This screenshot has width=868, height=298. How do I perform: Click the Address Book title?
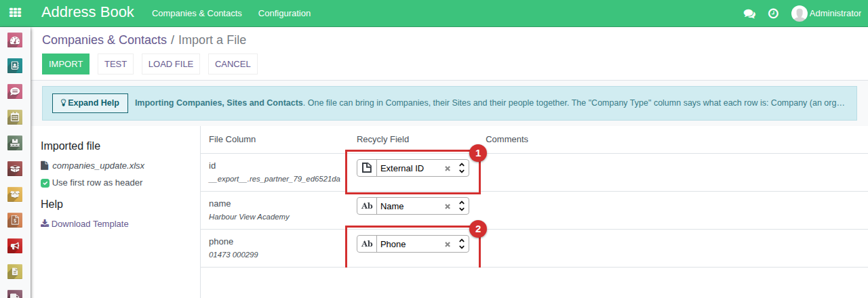tap(88, 12)
